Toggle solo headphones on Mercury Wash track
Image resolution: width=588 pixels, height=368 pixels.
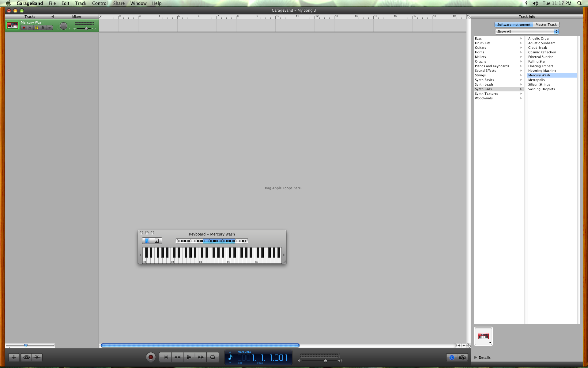point(37,28)
